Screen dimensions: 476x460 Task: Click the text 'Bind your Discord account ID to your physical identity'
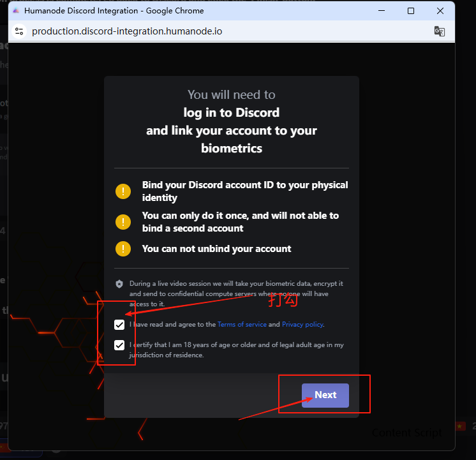coord(245,191)
